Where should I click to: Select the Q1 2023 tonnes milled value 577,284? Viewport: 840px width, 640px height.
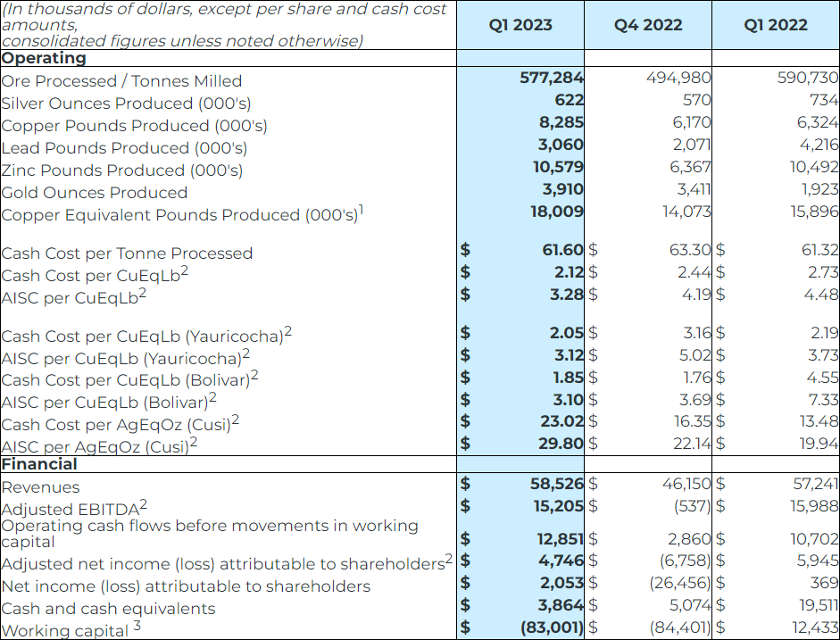point(552,79)
